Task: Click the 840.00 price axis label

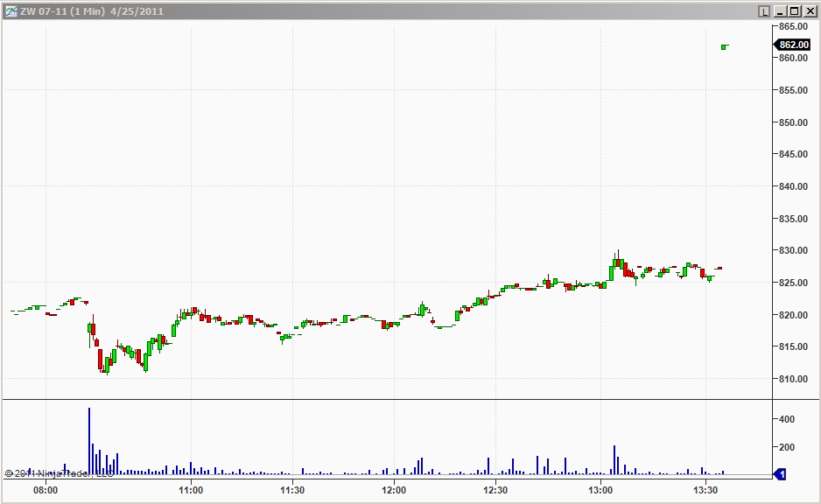Action: 793,186
